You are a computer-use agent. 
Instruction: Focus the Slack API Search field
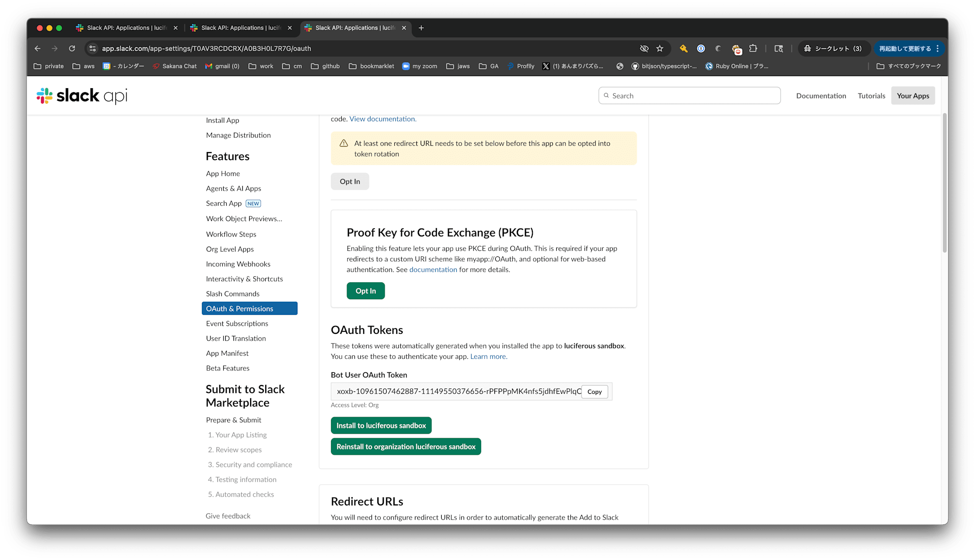pos(689,96)
